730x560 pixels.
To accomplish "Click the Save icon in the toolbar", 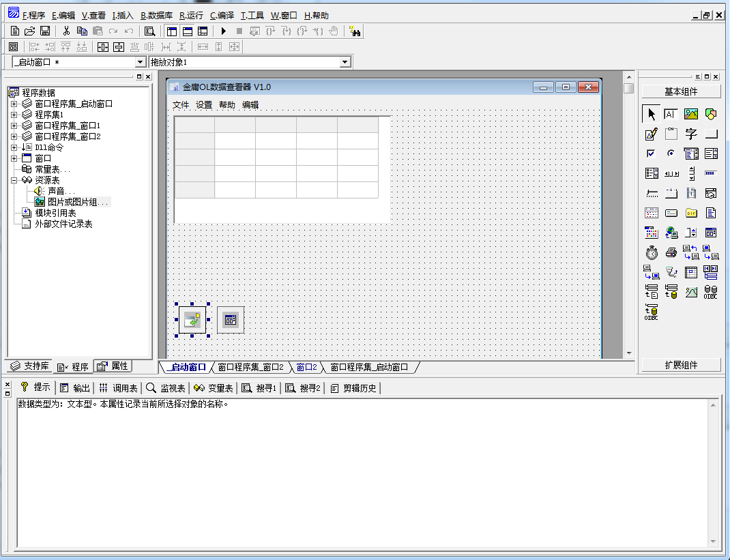I will 45,31.
